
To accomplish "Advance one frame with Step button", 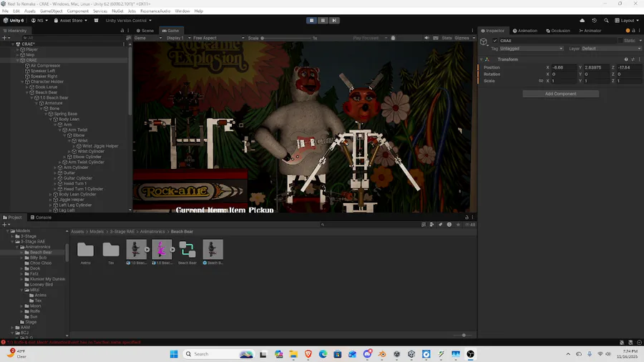I will pos(334,20).
